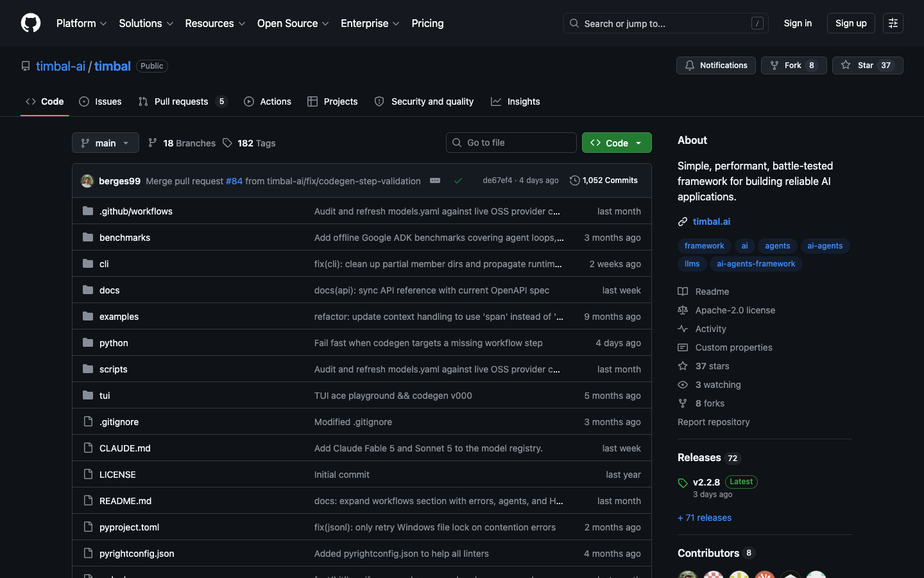Expand the Enterprise menu
Image resolution: width=924 pixels, height=578 pixels.
pos(370,23)
